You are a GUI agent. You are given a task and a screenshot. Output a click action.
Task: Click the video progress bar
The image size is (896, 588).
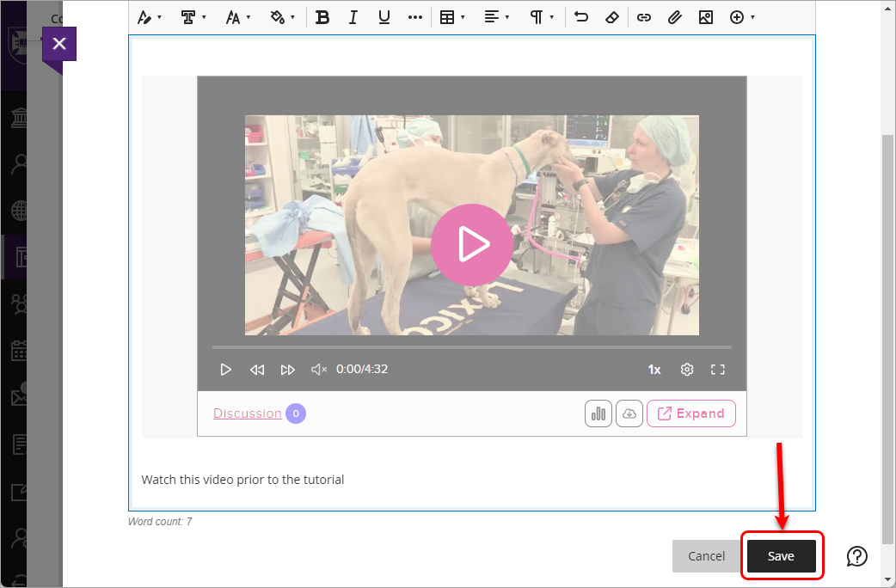tap(472, 346)
